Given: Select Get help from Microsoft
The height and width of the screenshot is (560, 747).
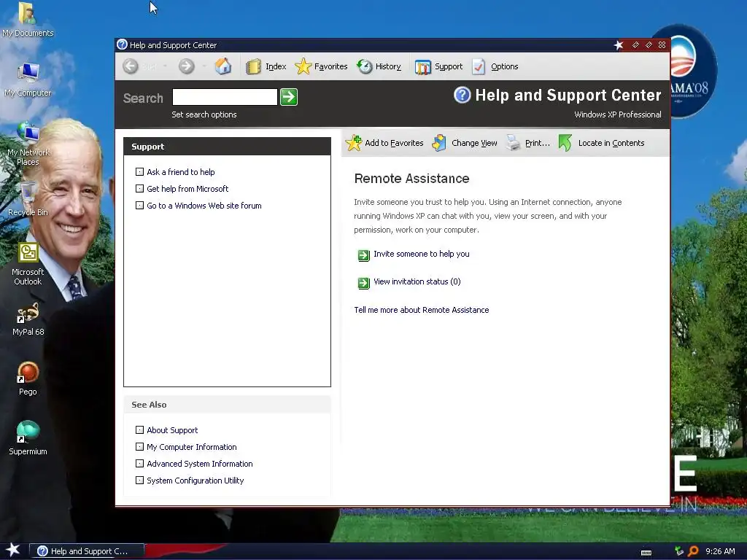Looking at the screenshot, I should 187,189.
